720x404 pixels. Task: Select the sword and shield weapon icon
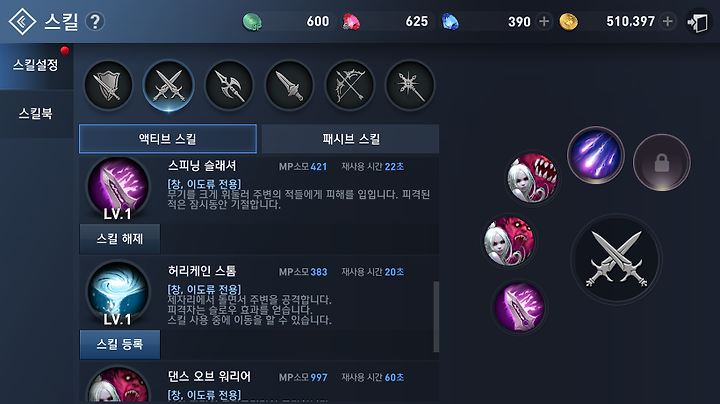[108, 85]
